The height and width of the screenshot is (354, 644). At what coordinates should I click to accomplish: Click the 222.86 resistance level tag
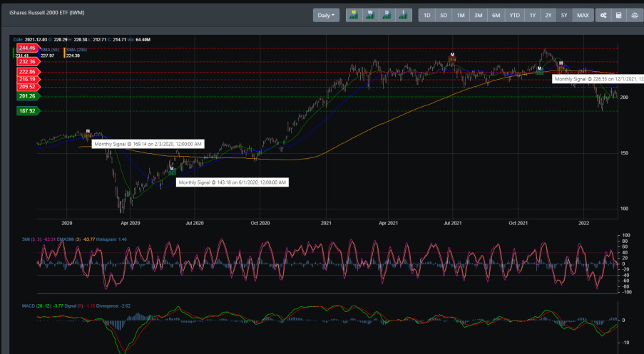tap(28, 72)
